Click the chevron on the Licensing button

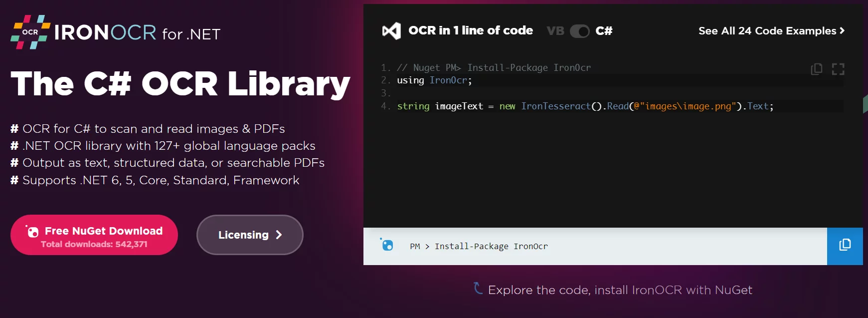tap(279, 235)
